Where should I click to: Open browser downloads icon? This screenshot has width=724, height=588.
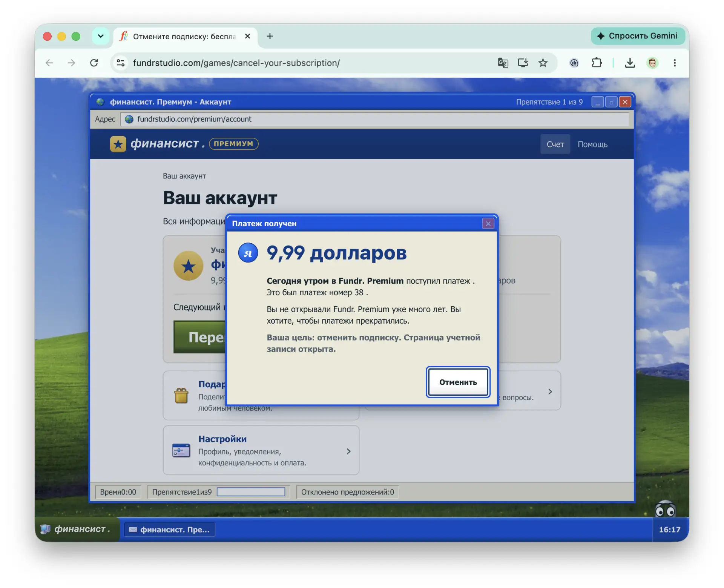(x=630, y=63)
